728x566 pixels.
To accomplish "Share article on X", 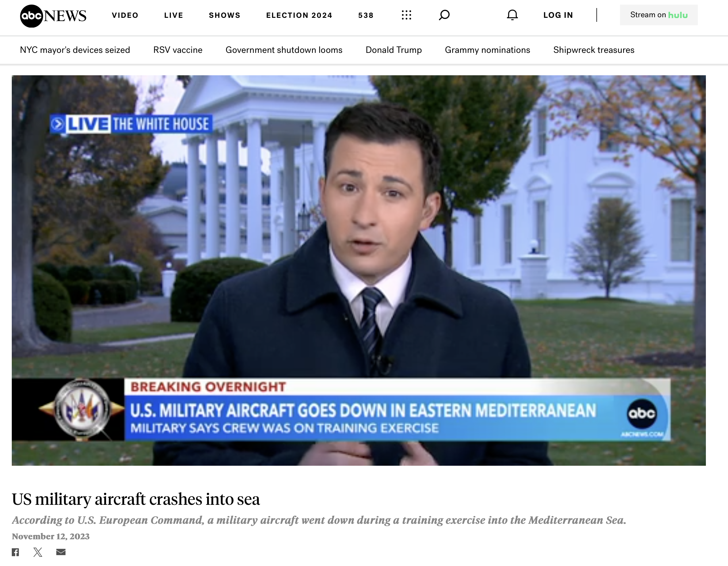I will click(x=38, y=552).
